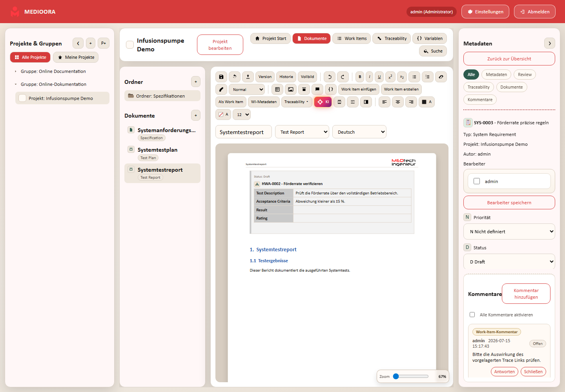Viewport: 565px width, 392px height.
Task: Add a comment with speech bubble icon
Action: click(317, 89)
